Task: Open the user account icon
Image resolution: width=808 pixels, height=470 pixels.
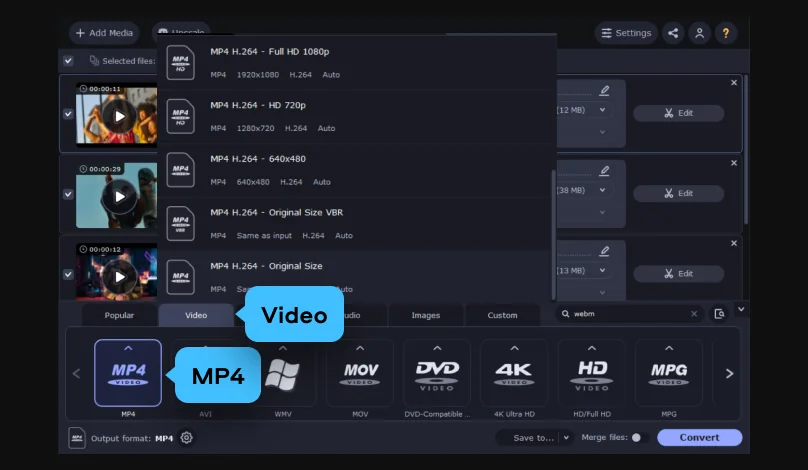Action: pos(699,33)
